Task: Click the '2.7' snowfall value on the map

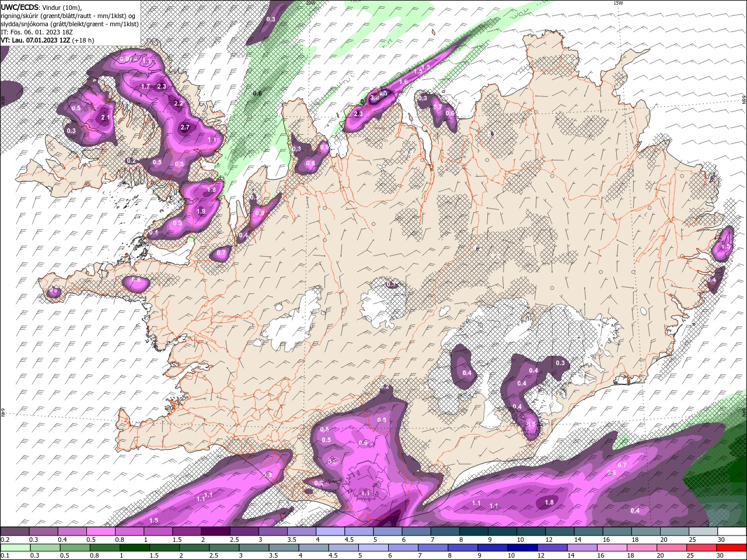Action: pyautogui.click(x=186, y=127)
